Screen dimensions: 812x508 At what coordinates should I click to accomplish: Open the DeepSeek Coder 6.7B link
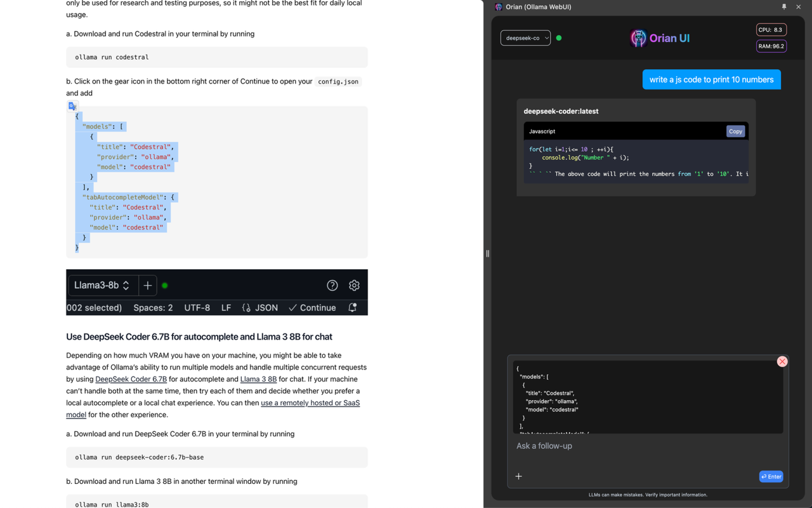(x=131, y=379)
